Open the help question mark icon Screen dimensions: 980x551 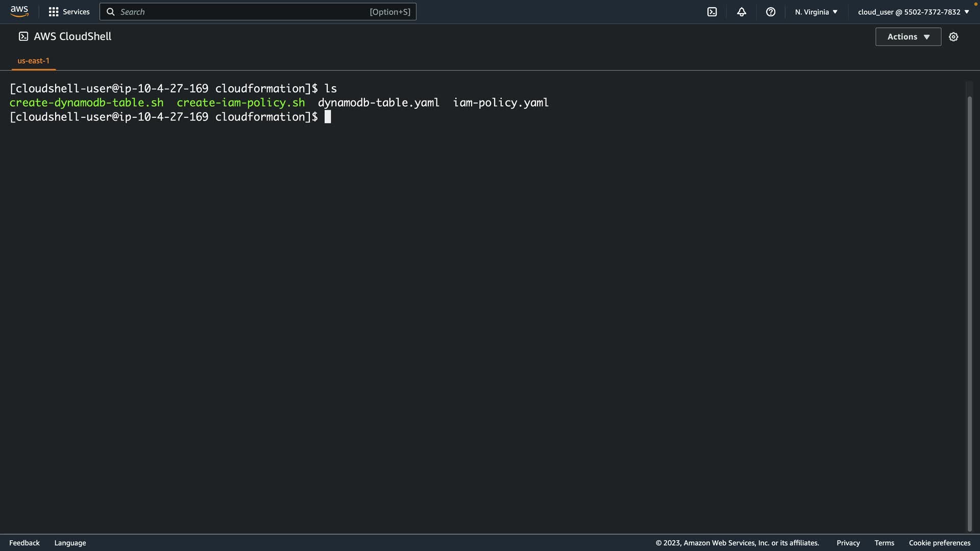pos(771,12)
